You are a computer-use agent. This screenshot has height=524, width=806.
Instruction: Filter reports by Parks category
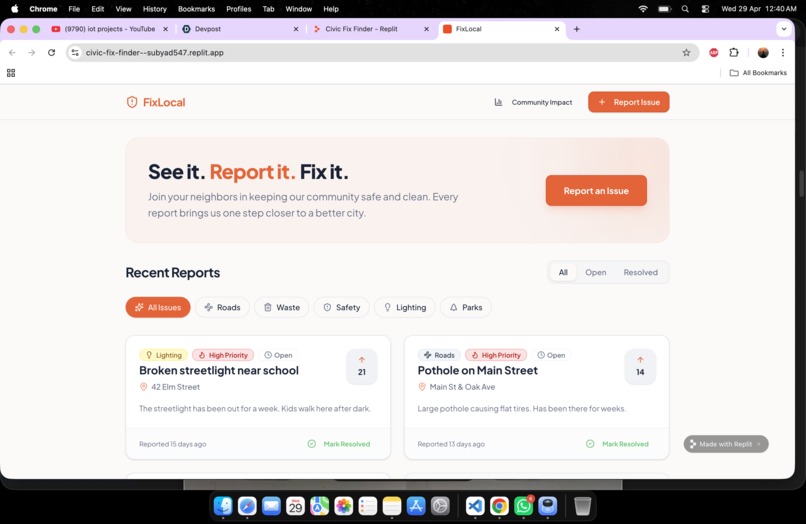coord(466,308)
